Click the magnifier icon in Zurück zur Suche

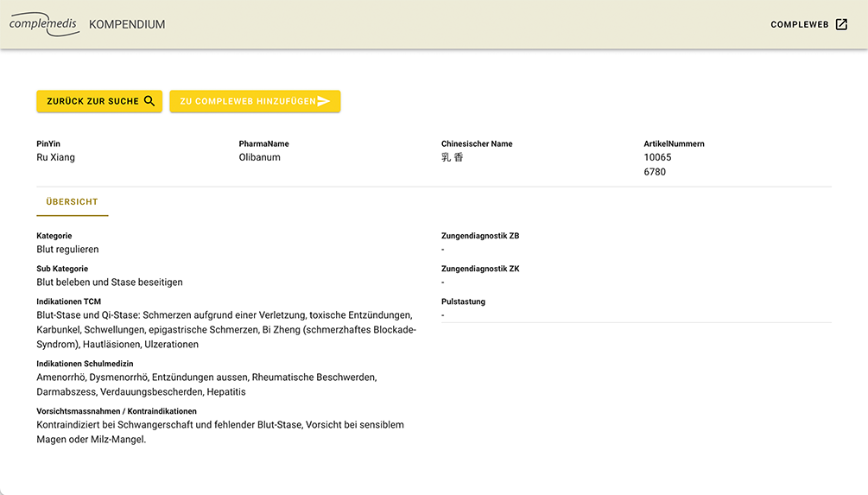tap(149, 101)
